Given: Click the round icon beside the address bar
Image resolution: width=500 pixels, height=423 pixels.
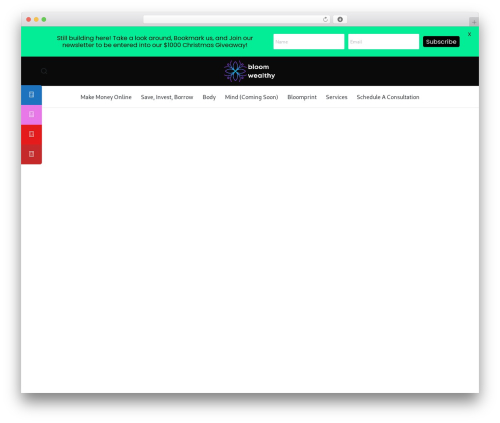Looking at the screenshot, I should click(340, 19).
